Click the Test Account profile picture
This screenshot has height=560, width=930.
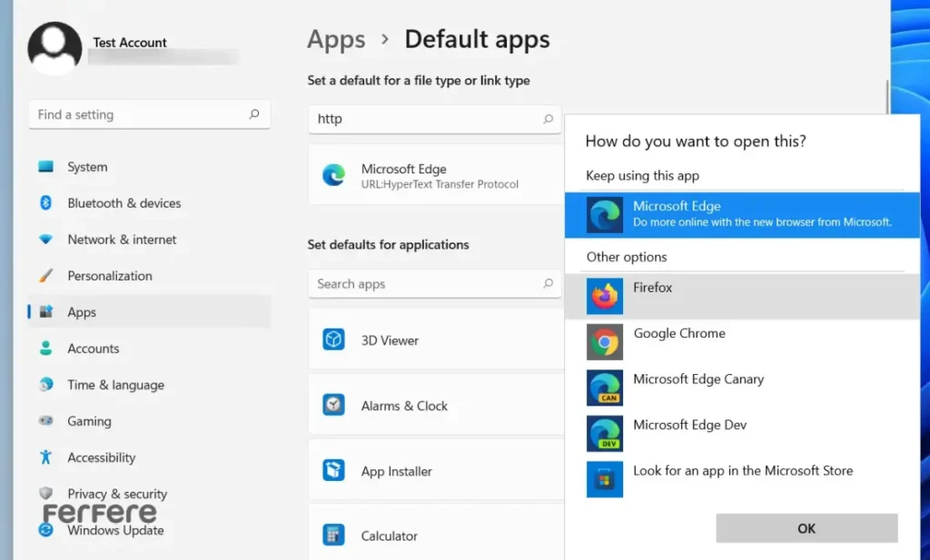click(54, 49)
